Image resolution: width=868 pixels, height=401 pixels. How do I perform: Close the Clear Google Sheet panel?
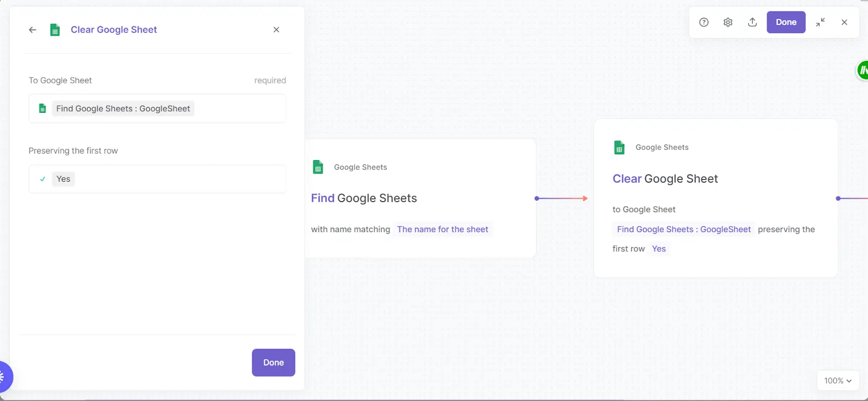pyautogui.click(x=276, y=30)
